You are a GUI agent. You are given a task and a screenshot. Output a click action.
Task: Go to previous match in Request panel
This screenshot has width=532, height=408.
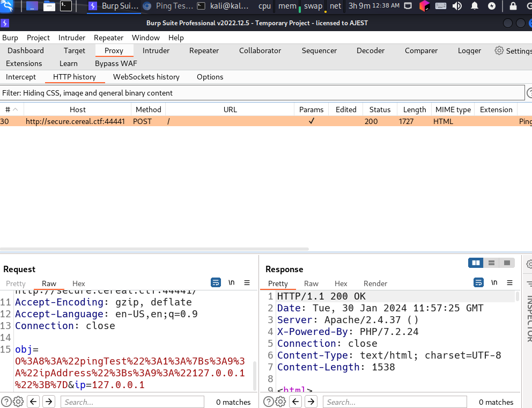point(33,402)
